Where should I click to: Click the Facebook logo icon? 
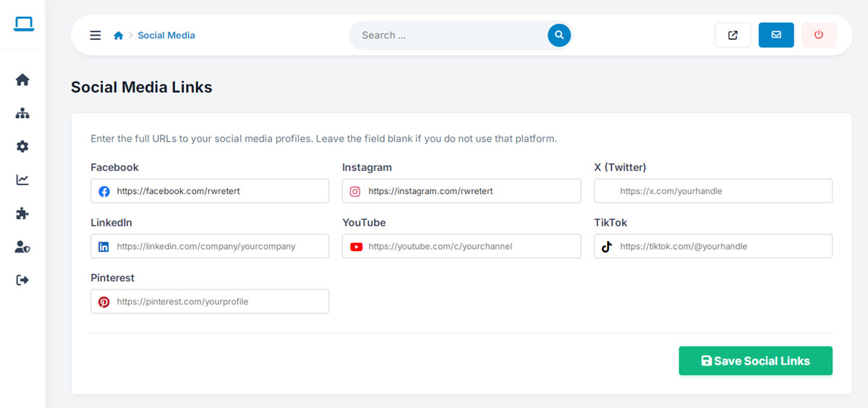pyautogui.click(x=104, y=192)
